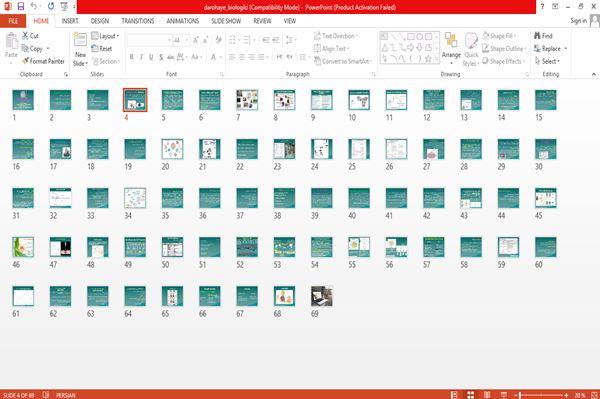The image size is (600, 399).
Task: Decrease font size
Action: 205,40
